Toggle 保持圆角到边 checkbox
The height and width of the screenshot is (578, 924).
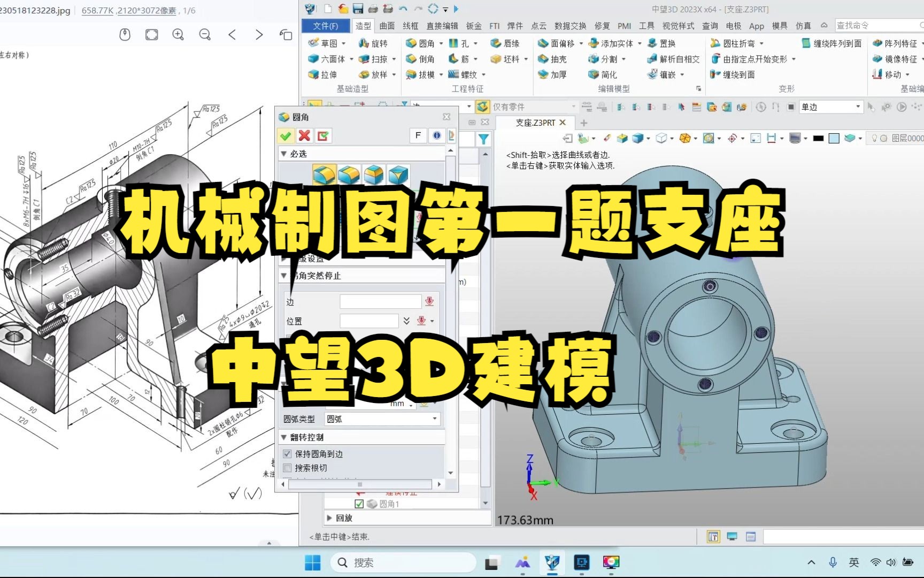[x=287, y=454]
